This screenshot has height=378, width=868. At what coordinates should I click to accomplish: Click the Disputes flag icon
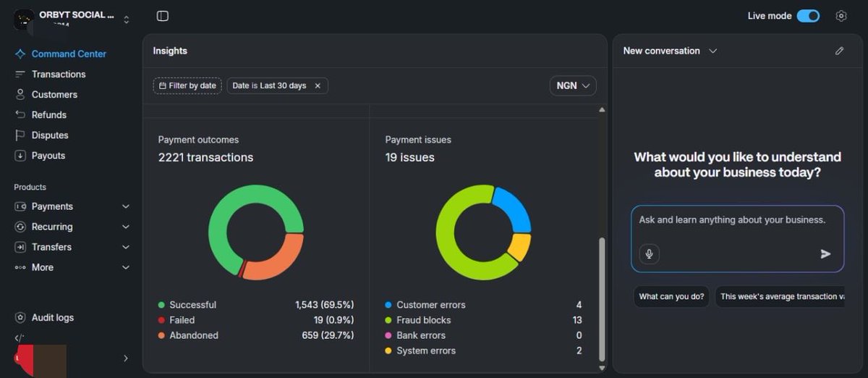(x=20, y=135)
